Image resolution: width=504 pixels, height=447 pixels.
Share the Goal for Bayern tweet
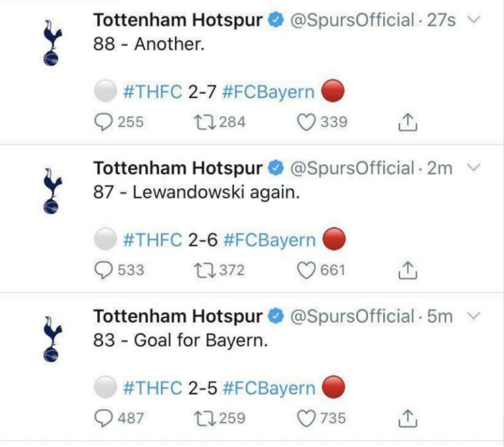[x=407, y=418]
